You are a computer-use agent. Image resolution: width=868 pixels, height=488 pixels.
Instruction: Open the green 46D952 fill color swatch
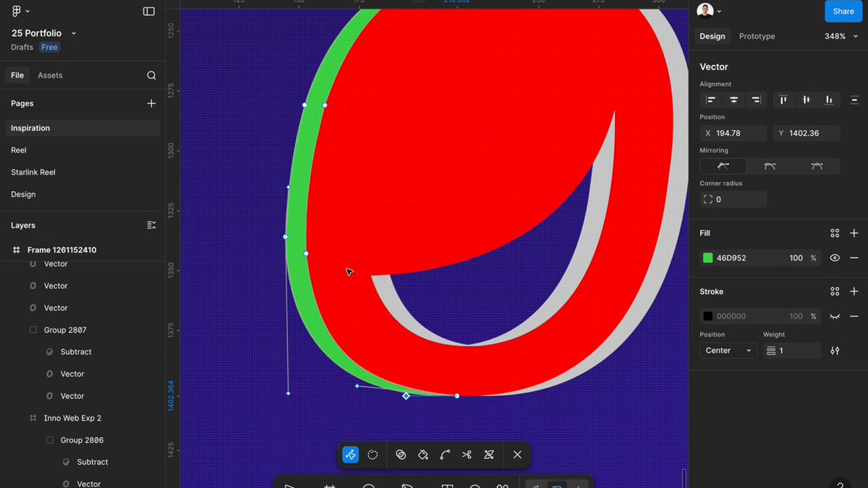[708, 258]
